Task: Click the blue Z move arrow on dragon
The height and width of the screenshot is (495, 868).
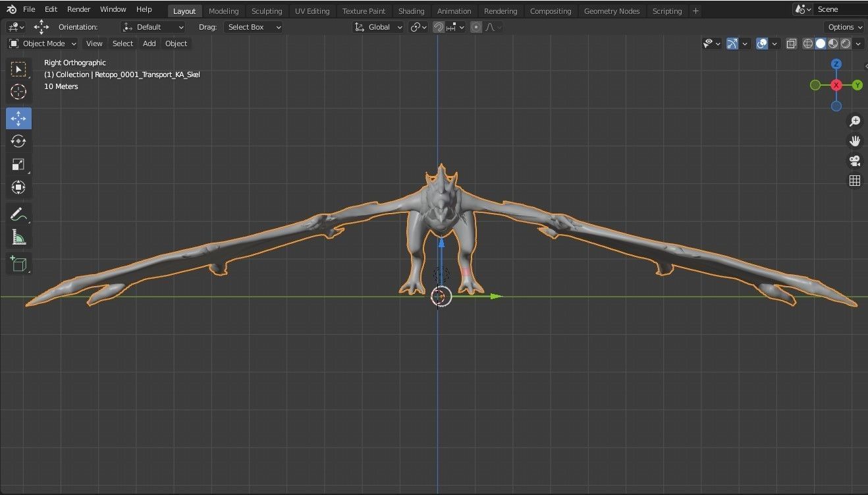Action: [x=441, y=243]
